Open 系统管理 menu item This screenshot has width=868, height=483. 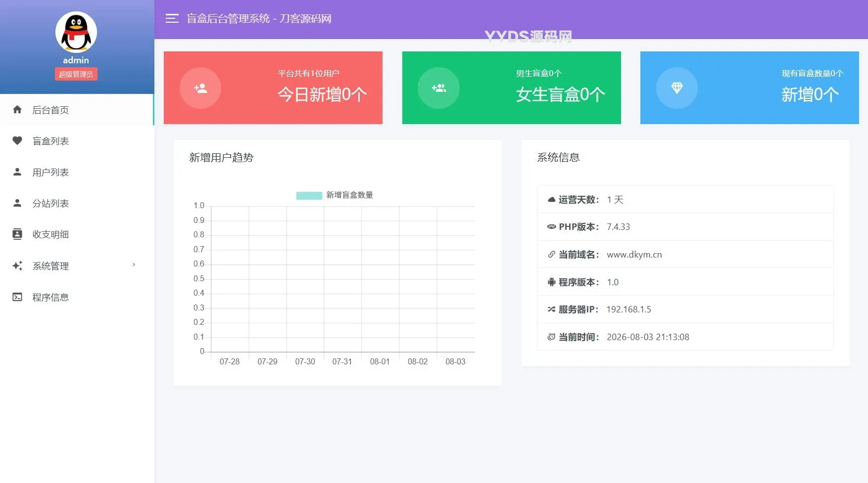pos(77,266)
